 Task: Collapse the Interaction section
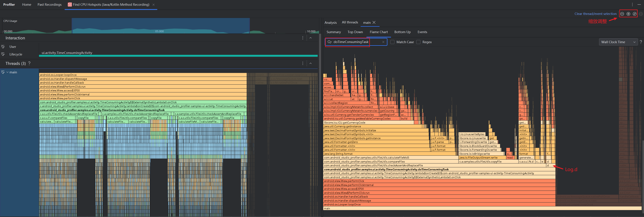click(311, 38)
